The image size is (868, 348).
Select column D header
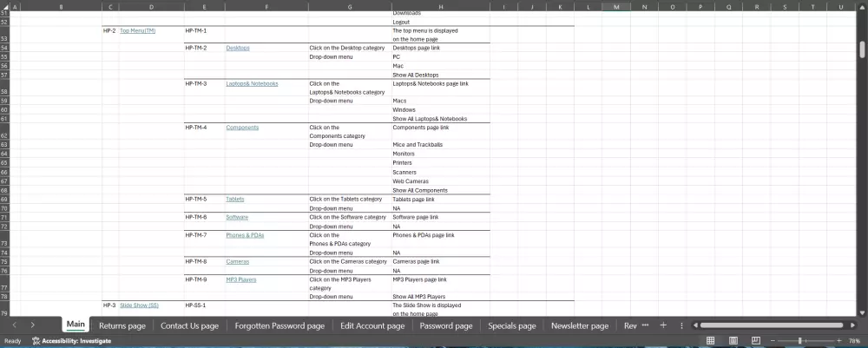tap(151, 7)
